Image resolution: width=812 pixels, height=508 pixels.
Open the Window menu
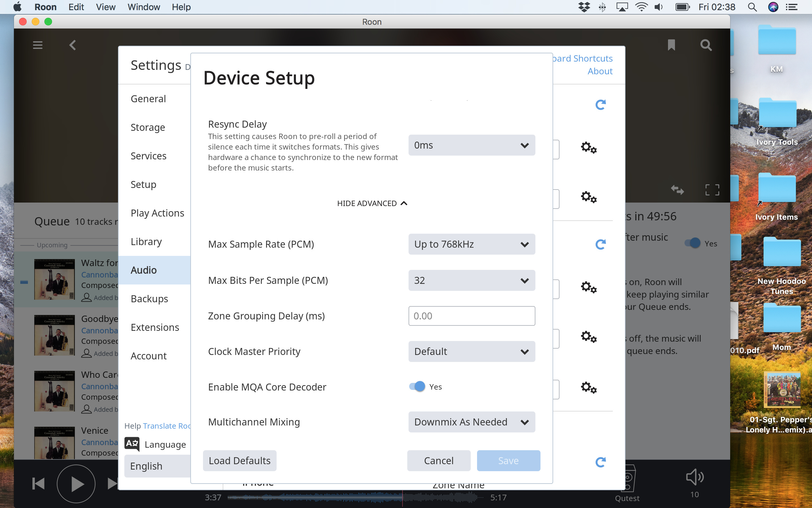pos(144,7)
